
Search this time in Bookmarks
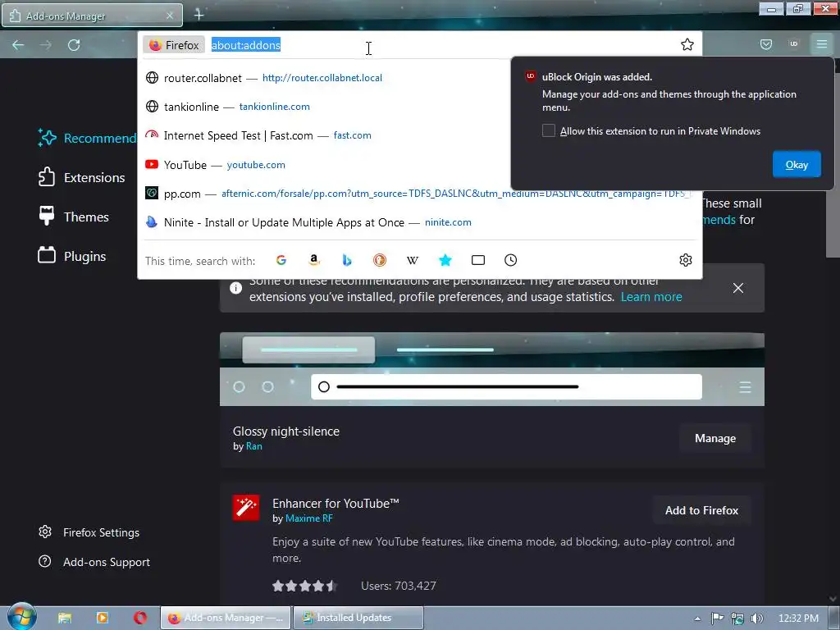click(445, 260)
